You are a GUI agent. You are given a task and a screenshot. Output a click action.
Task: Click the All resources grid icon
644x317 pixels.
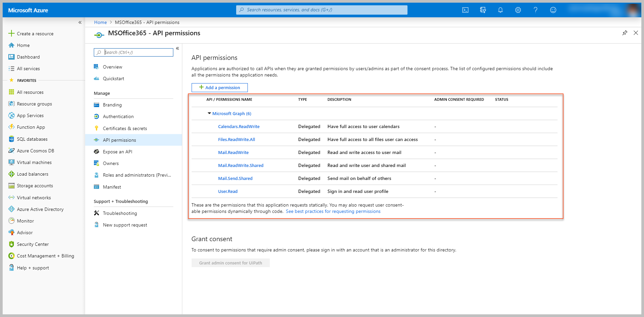[x=11, y=92]
